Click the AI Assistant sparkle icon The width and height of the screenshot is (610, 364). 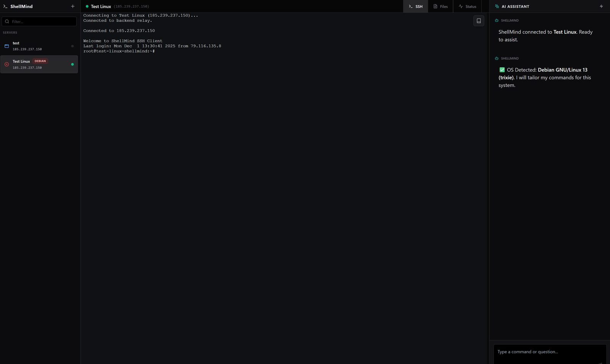coord(496,6)
